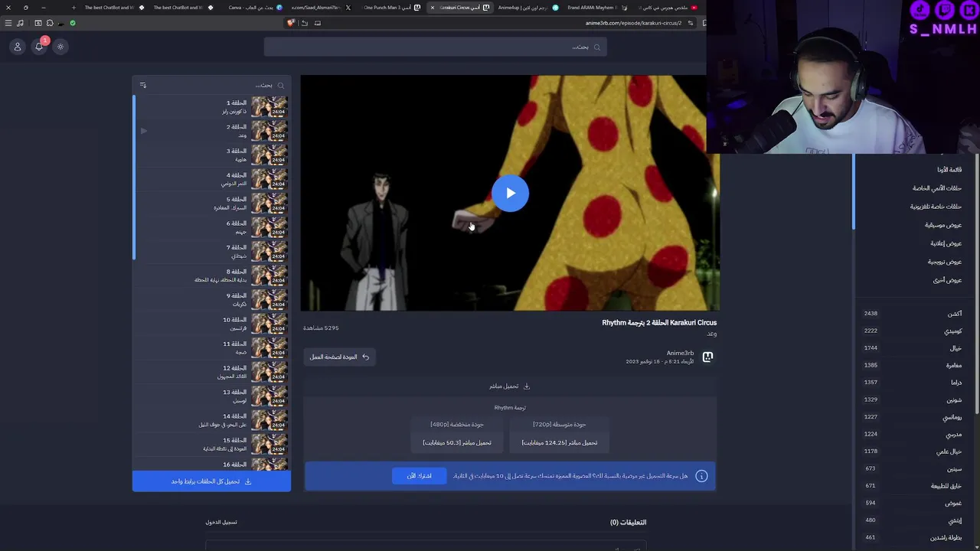The height and width of the screenshot is (551, 980).
Task: Open episode 1 thumbnail in list
Action: click(269, 106)
